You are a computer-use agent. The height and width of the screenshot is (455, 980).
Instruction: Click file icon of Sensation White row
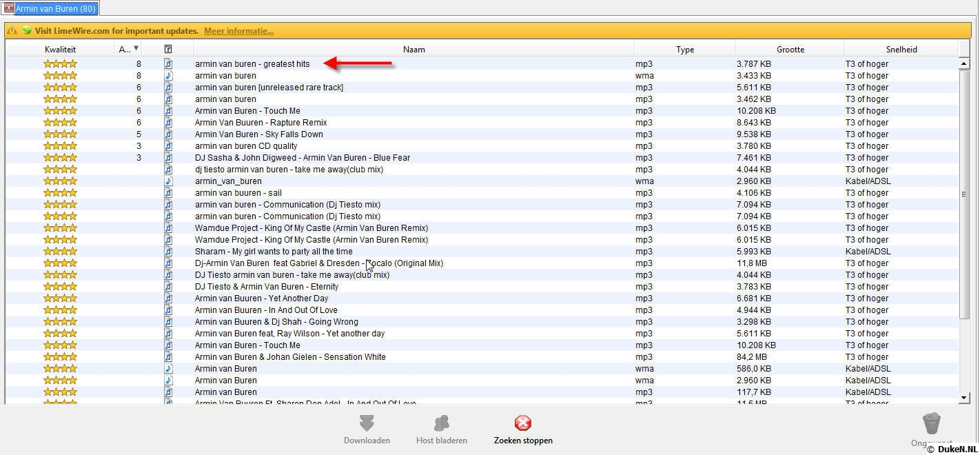click(168, 356)
